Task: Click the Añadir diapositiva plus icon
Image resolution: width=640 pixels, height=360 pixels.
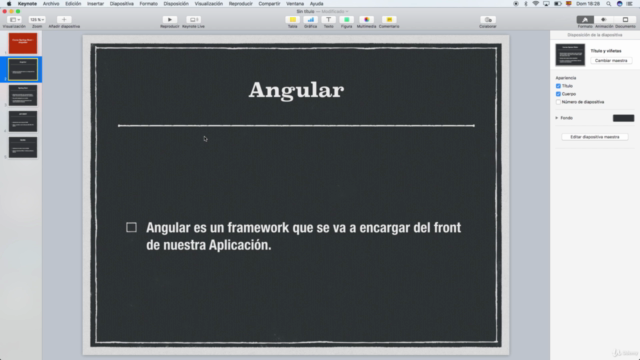Action: coord(64,20)
